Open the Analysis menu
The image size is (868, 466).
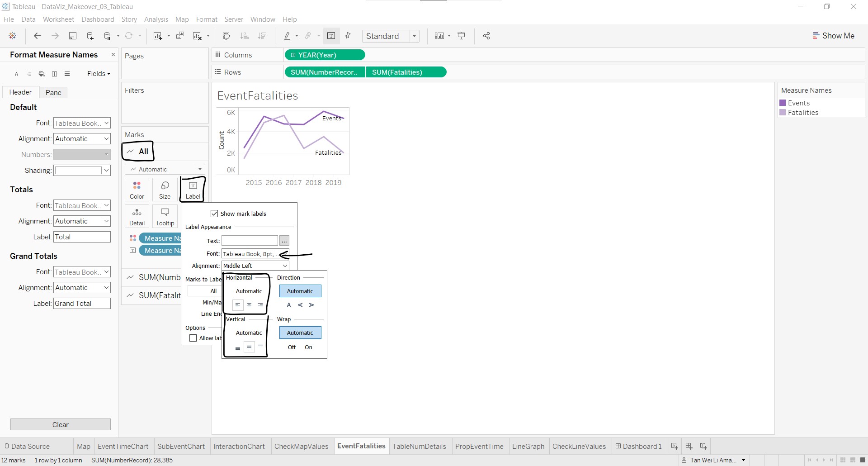[x=156, y=19]
